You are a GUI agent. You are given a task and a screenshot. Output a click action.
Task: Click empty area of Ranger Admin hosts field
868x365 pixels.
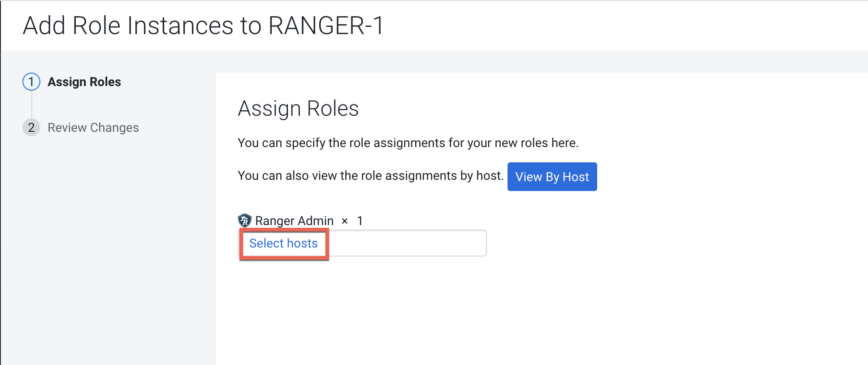point(407,243)
